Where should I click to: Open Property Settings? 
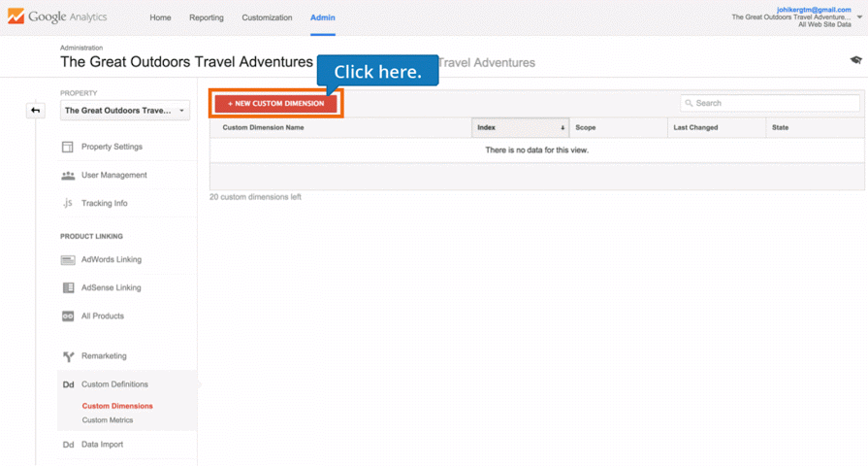pyautogui.click(x=112, y=147)
